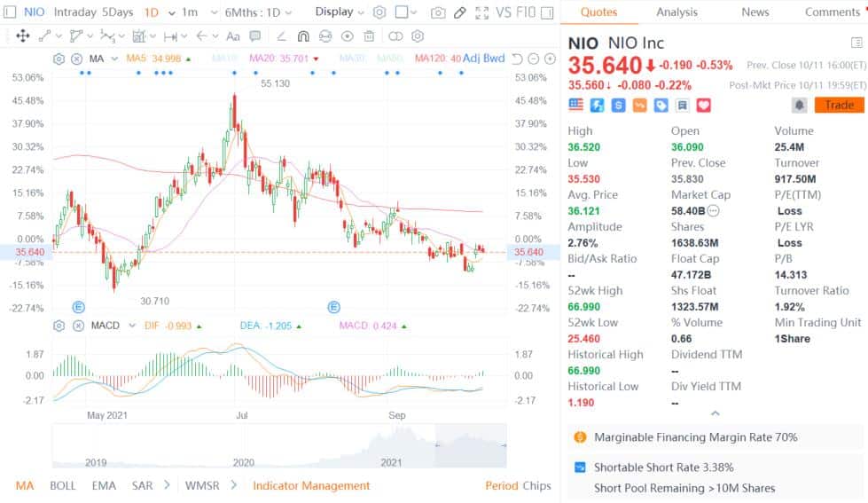Image resolution: width=868 pixels, height=503 pixels.
Task: Add a comment bubble annotation
Action: (255, 36)
